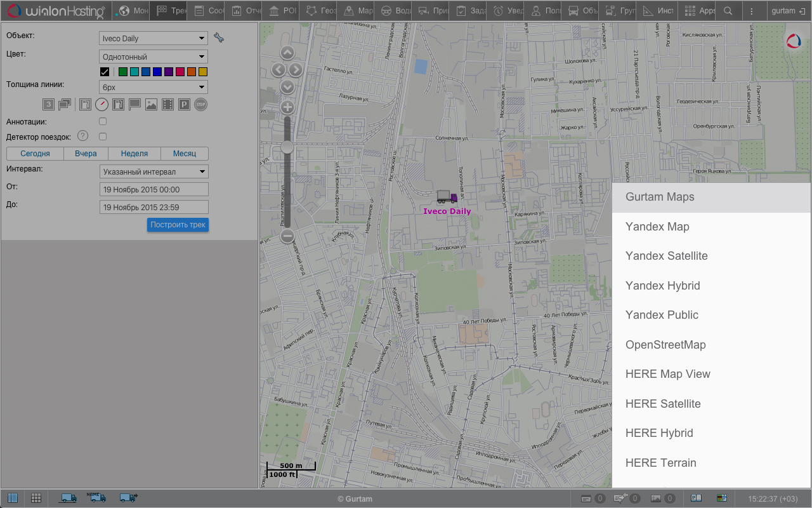Enable Детектор поездок checkbox
812x508 pixels.
click(x=103, y=137)
